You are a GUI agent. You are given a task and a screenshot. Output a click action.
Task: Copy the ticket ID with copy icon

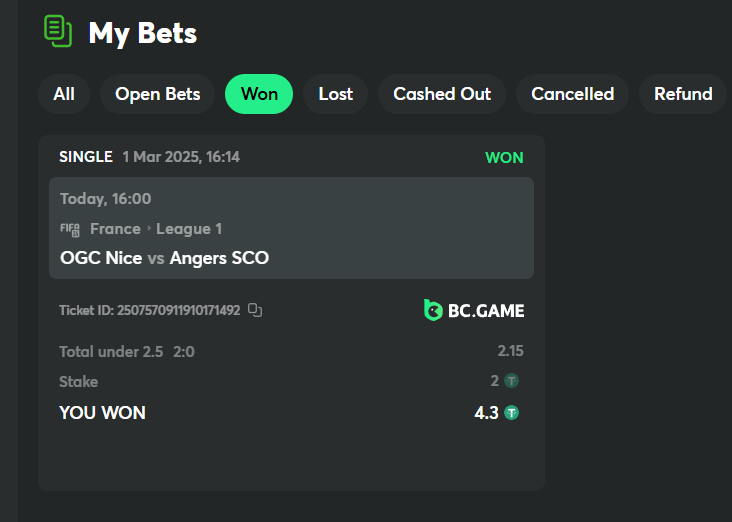click(x=255, y=310)
